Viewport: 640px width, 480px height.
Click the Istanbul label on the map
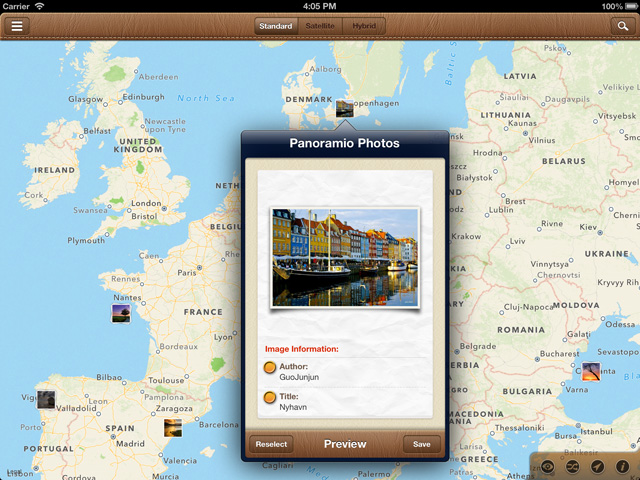tap(597, 431)
